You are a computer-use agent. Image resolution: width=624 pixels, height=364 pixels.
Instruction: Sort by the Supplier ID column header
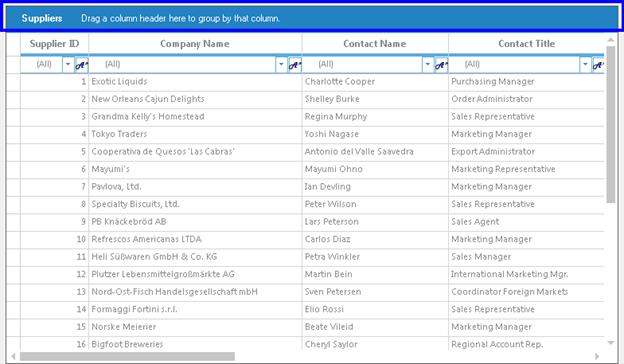coord(55,44)
